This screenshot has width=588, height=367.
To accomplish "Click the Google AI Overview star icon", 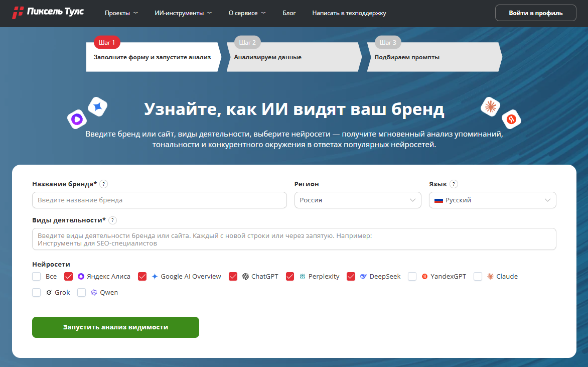I will coord(155,276).
